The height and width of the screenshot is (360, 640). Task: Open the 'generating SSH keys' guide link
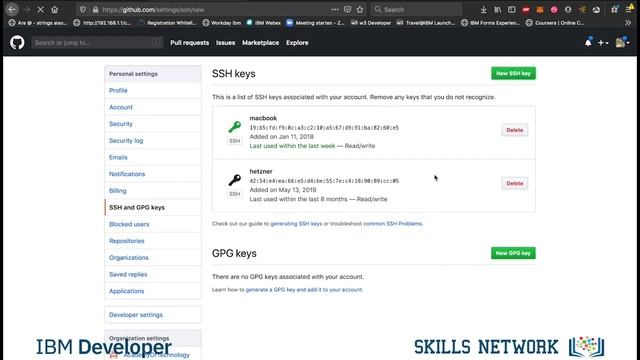pyautogui.click(x=296, y=224)
